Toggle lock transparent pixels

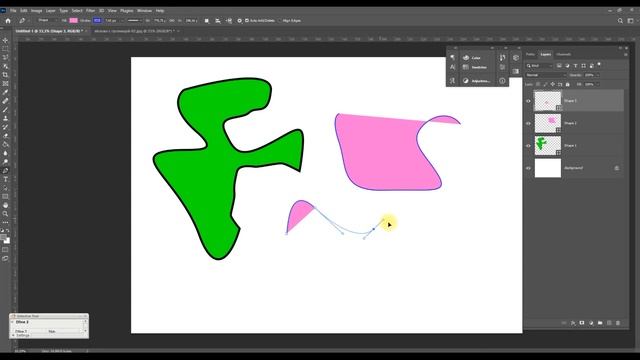pyautogui.click(x=538, y=84)
